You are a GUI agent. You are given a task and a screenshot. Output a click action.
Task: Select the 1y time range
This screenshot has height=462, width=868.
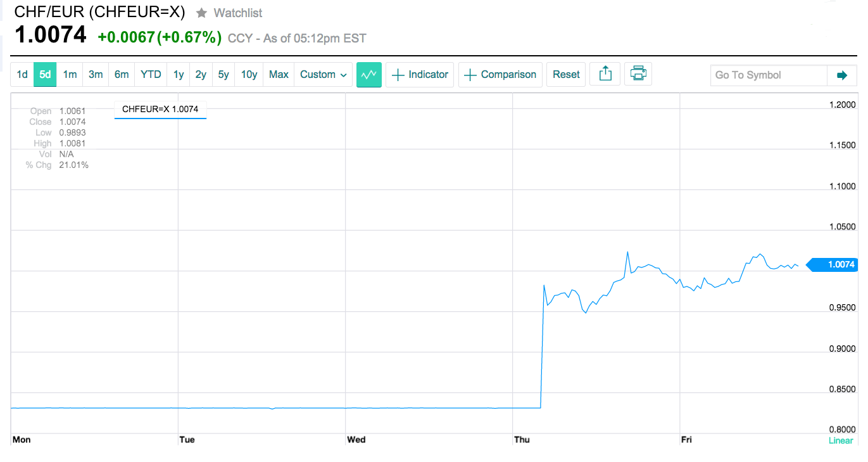point(179,75)
